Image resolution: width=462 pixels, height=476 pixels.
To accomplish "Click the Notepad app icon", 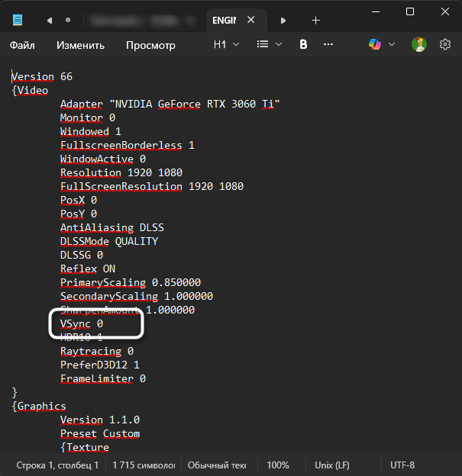I will [x=18, y=20].
